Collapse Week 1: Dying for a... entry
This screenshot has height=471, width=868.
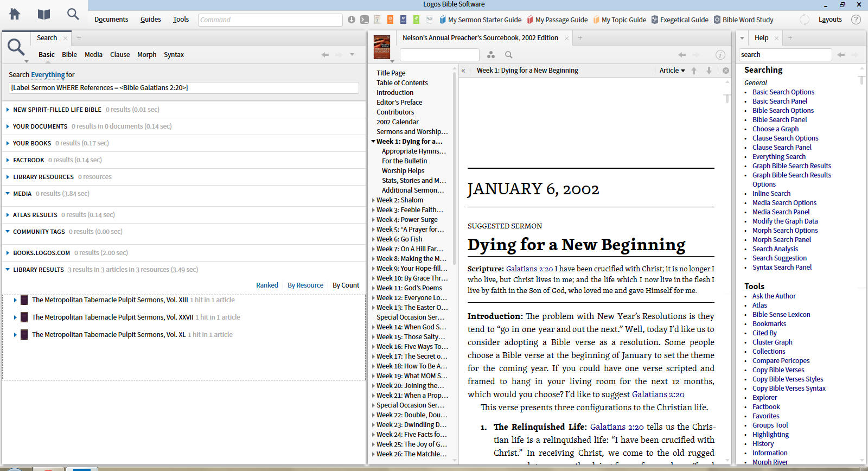click(373, 142)
